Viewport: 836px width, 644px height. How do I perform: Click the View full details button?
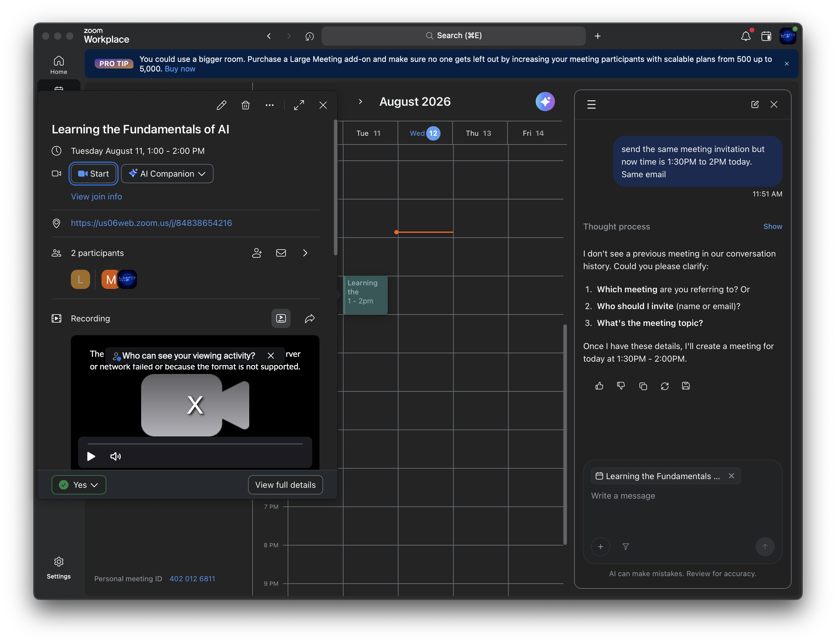(286, 485)
